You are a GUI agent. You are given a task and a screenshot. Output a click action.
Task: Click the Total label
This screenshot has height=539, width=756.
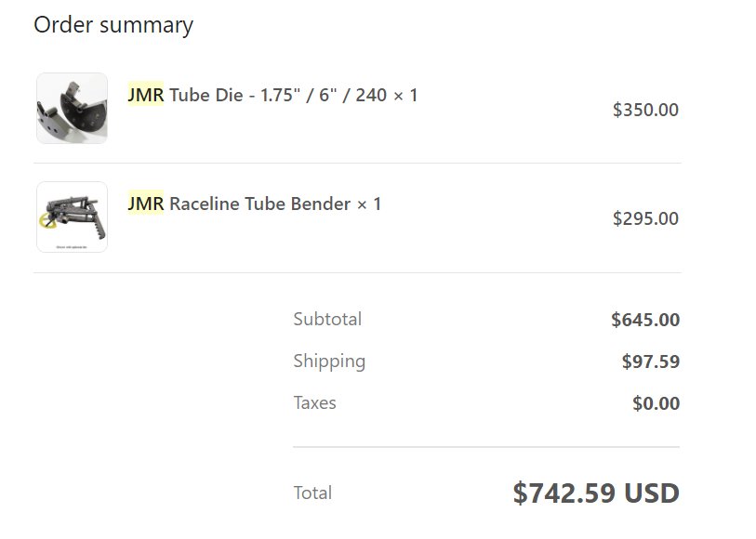[x=312, y=493]
